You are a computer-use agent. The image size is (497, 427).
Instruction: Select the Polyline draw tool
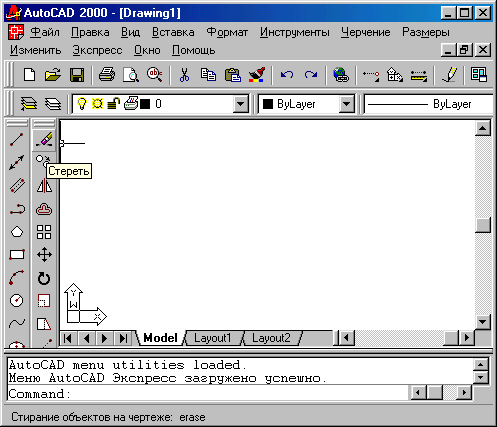click(17, 209)
